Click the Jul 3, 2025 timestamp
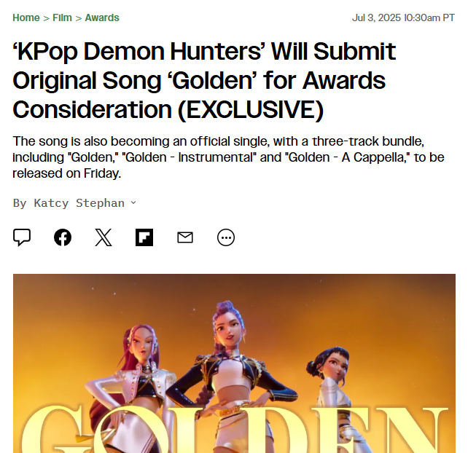476x453 pixels. point(403,18)
